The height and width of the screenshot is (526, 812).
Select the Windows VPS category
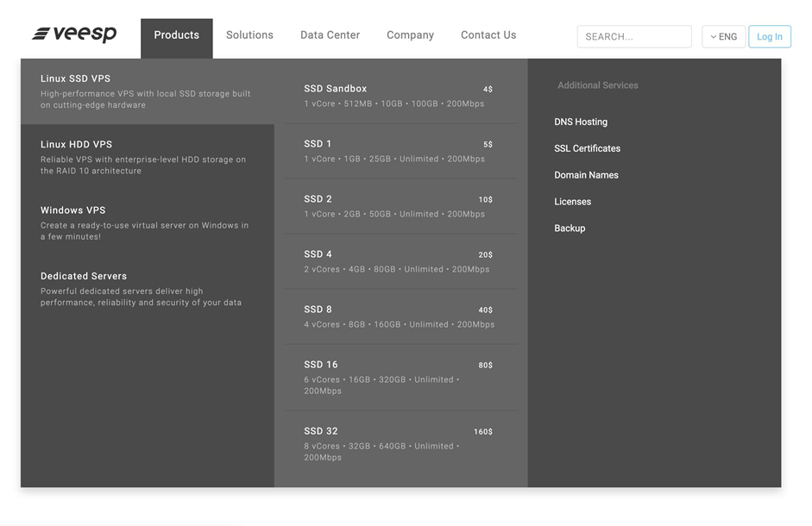pos(148,222)
